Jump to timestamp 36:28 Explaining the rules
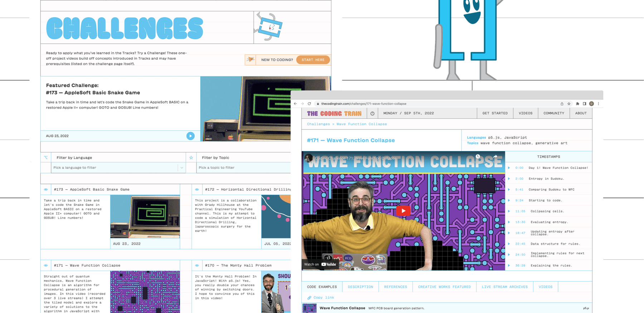 click(x=548, y=265)
